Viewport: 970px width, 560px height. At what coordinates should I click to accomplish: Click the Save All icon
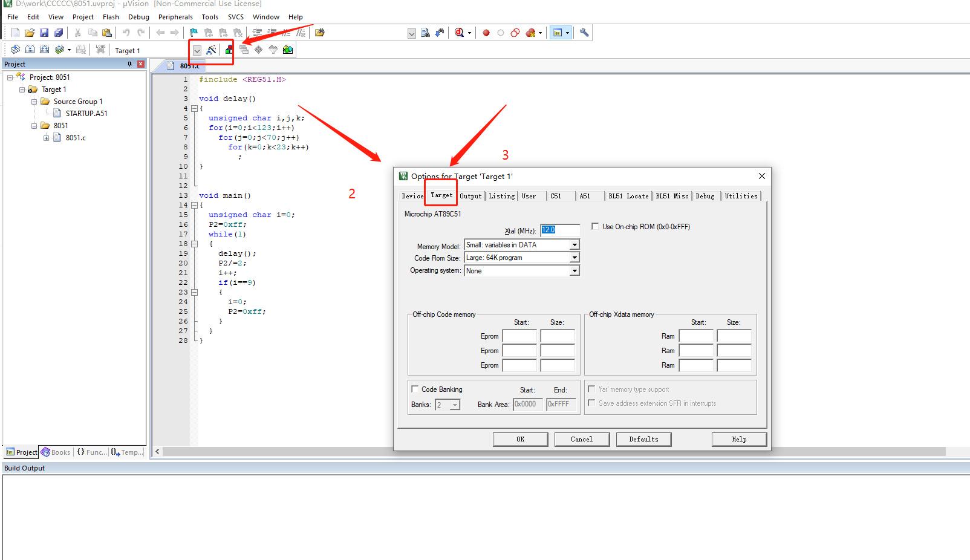(x=59, y=33)
